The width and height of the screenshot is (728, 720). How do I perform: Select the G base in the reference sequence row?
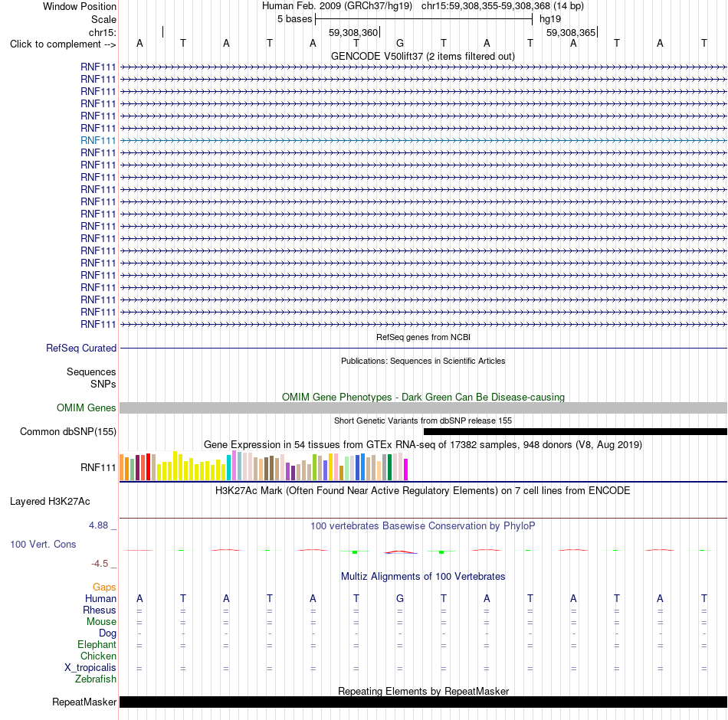(400, 43)
